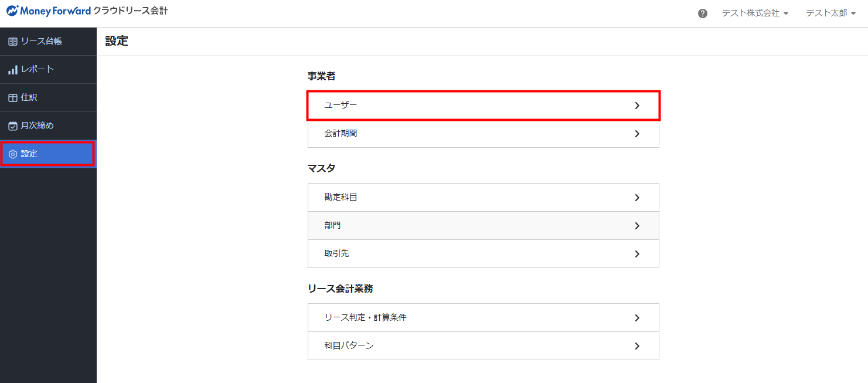Open the 部門 master settings
This screenshot has height=383, width=868.
[483, 226]
